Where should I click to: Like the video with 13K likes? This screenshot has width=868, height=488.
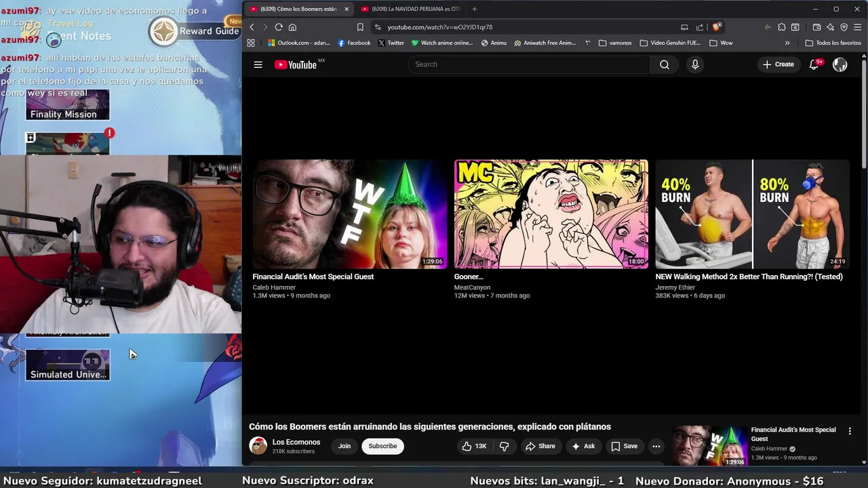coord(474,446)
